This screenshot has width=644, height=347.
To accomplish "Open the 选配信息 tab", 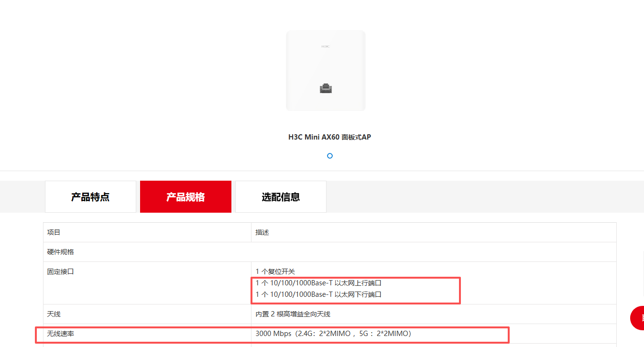I will pos(281,196).
